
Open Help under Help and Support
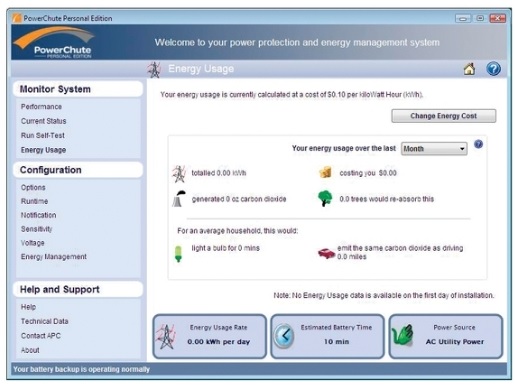tap(28, 307)
